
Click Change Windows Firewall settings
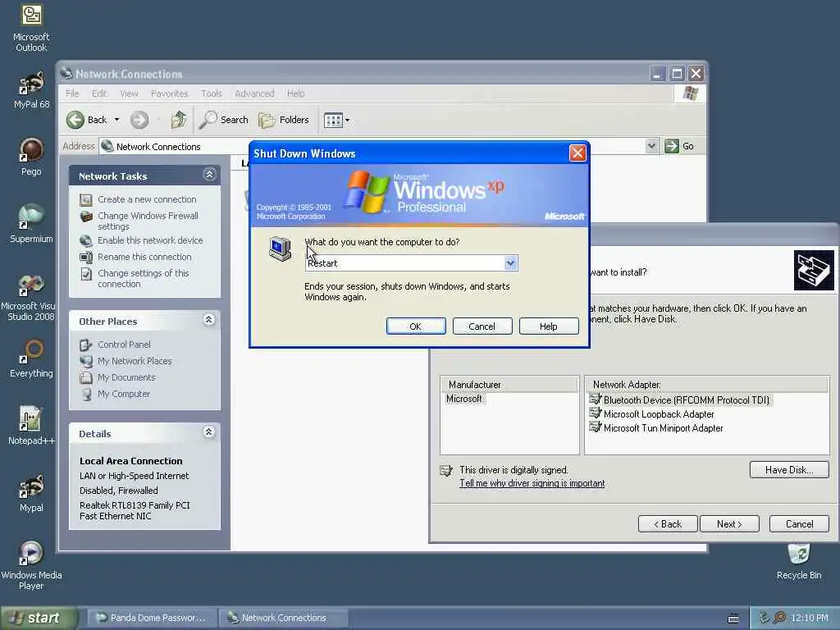point(148,221)
